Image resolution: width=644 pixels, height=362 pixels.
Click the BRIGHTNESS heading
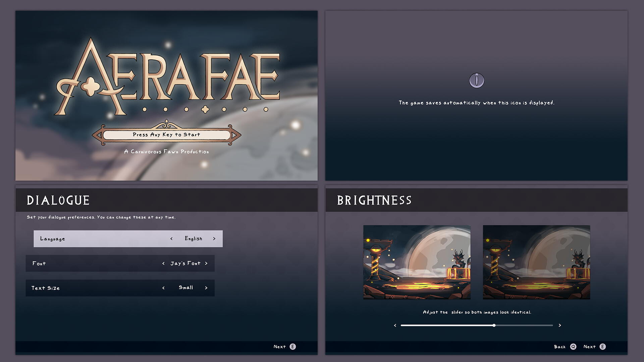click(374, 200)
